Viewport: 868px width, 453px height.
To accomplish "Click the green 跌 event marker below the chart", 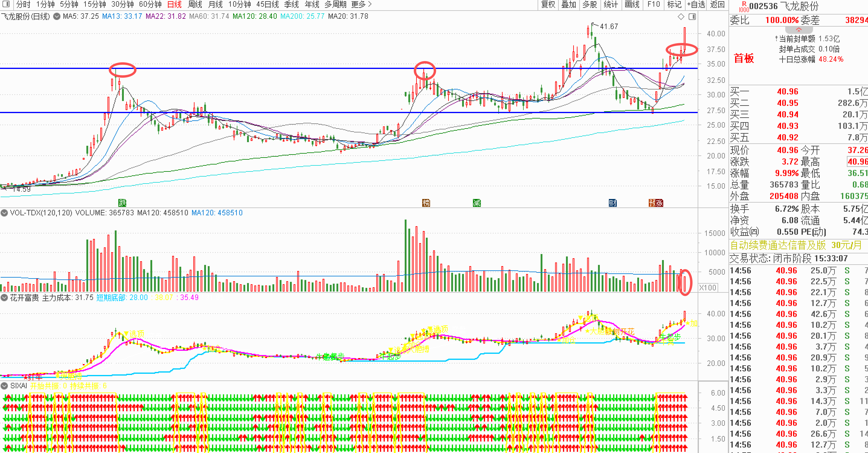I will (x=122, y=203).
